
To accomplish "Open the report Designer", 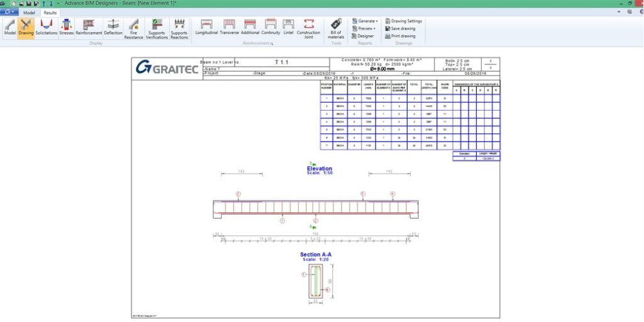I will tap(363, 36).
